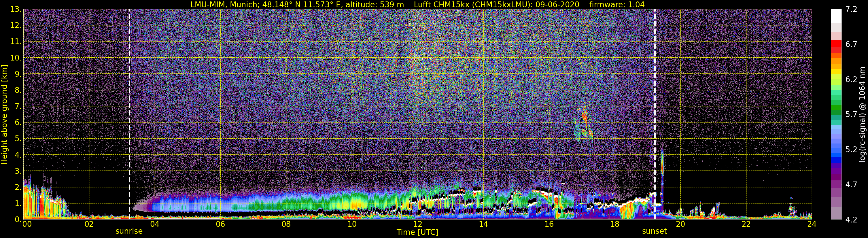Click the time axis tick '16'
The height and width of the screenshot is (238, 868).
pos(549,224)
